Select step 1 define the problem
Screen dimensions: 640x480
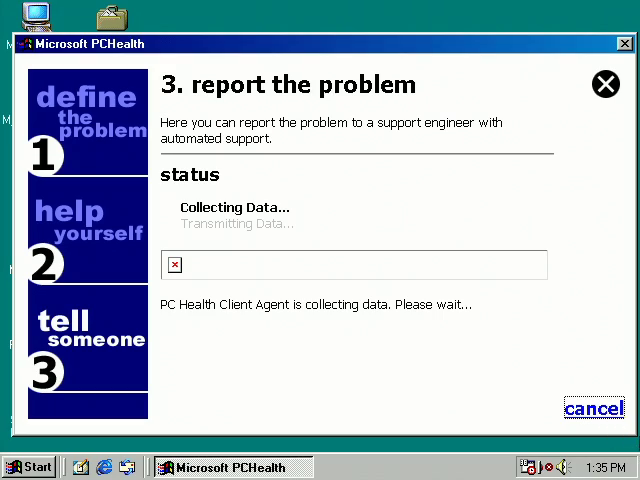click(88, 122)
